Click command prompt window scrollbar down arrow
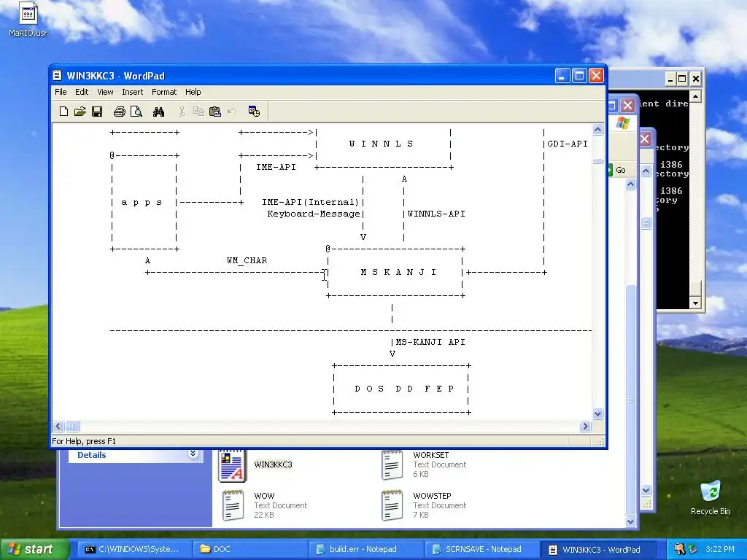747x560 pixels. click(695, 303)
